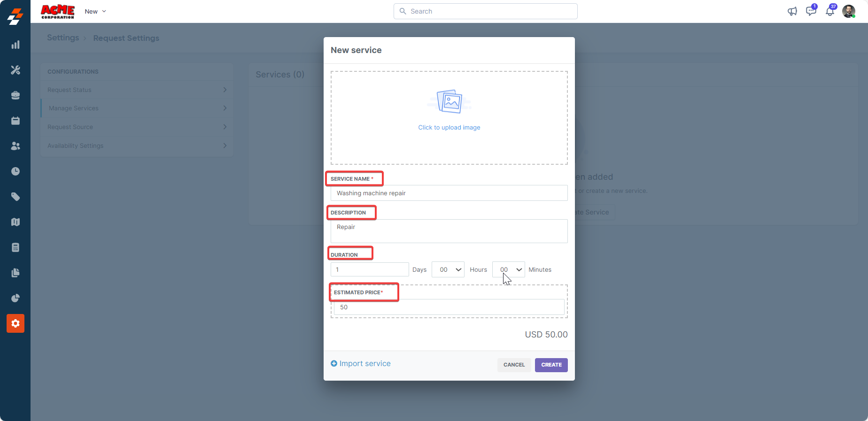Click the Create button
The height and width of the screenshot is (421, 868).
tap(551, 365)
